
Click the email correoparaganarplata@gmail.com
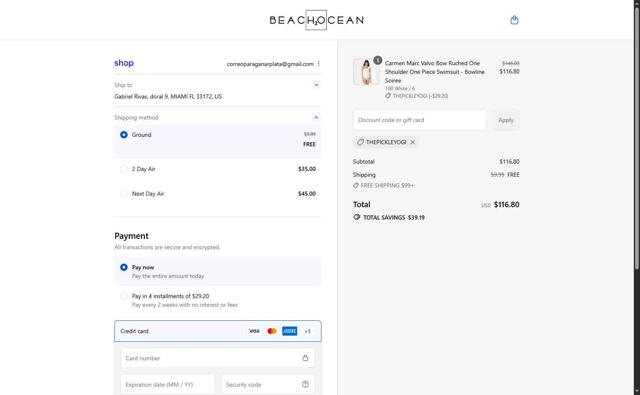coord(270,64)
